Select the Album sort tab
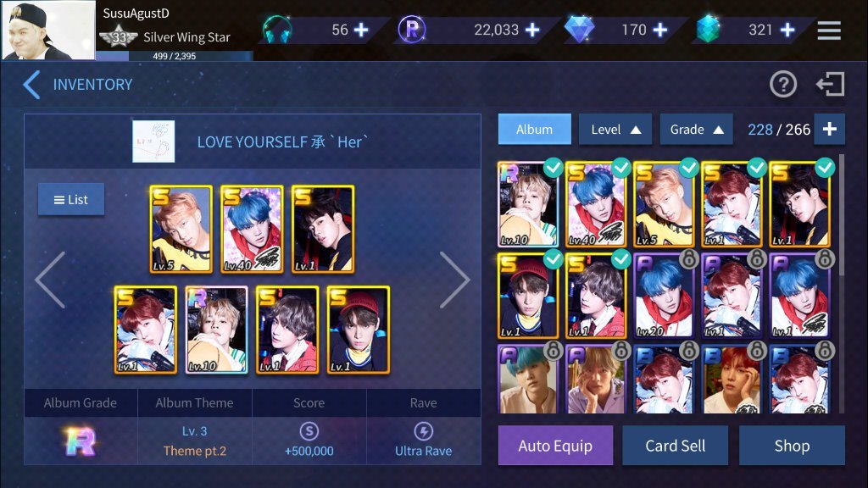Screen dimensions: 868x488 (x=534, y=130)
